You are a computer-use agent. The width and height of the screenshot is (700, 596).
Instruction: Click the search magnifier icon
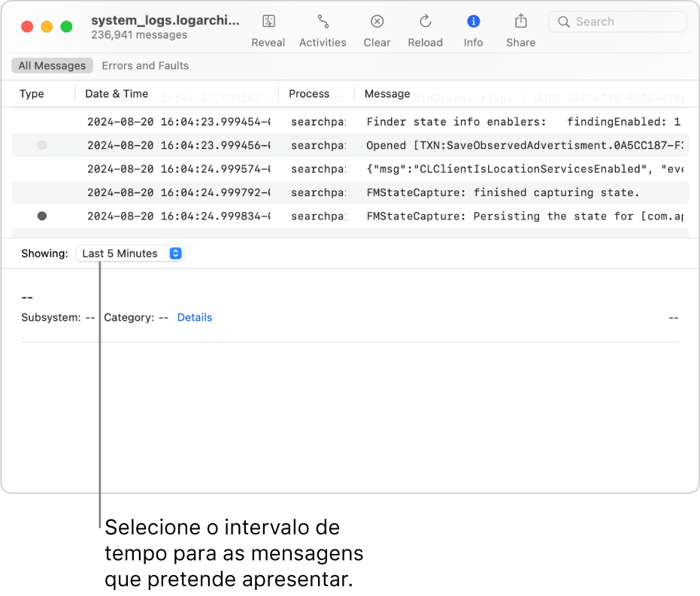(564, 22)
